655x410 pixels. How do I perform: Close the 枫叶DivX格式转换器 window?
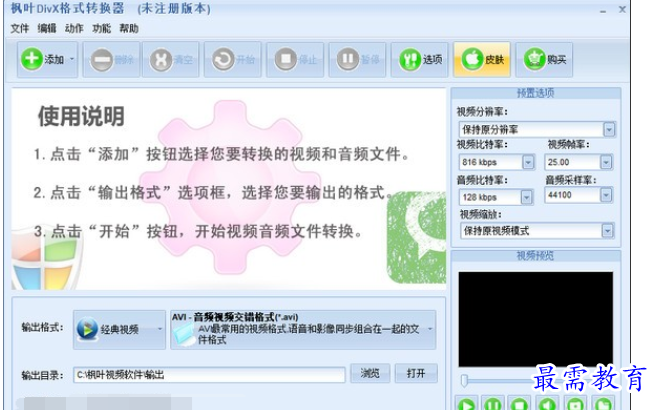(622, 9)
